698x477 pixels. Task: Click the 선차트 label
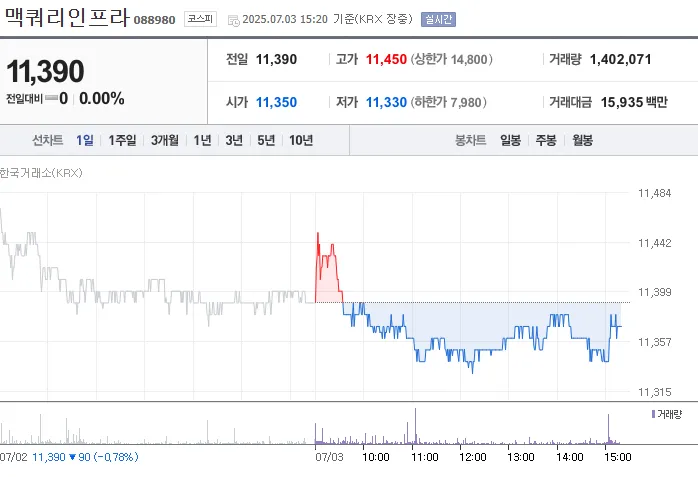48,141
